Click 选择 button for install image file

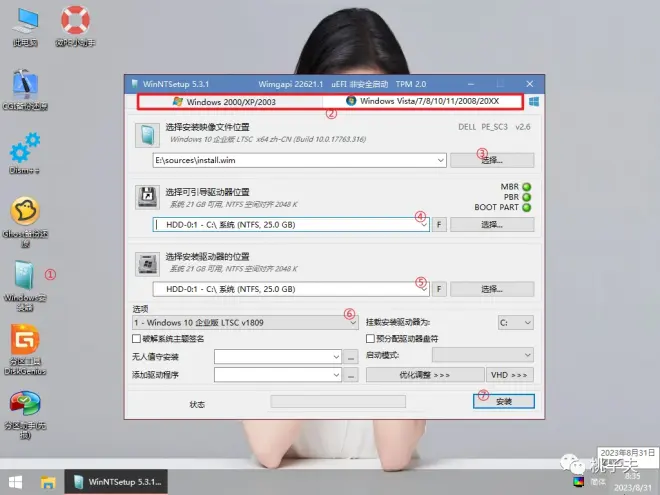pos(492,160)
